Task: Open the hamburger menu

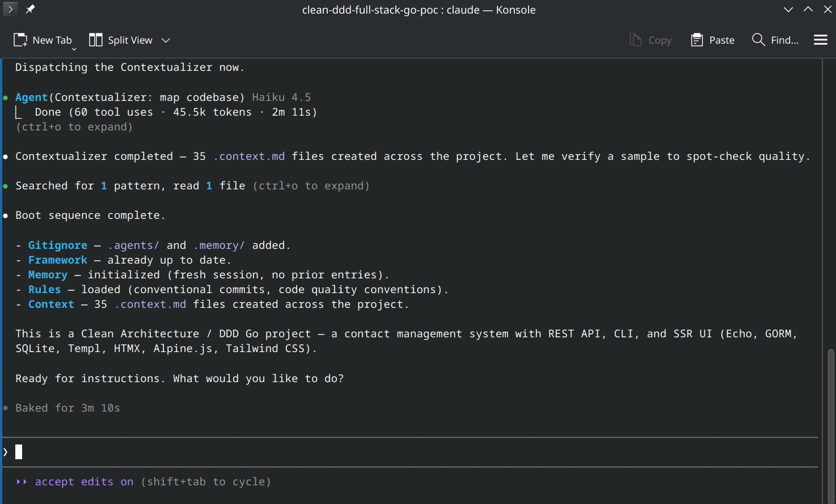Action: pyautogui.click(x=820, y=40)
